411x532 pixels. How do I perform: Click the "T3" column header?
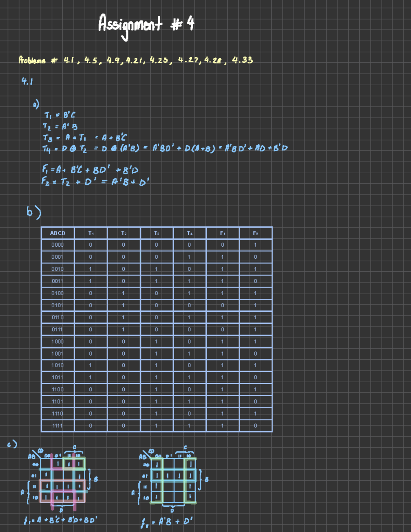[157, 233]
